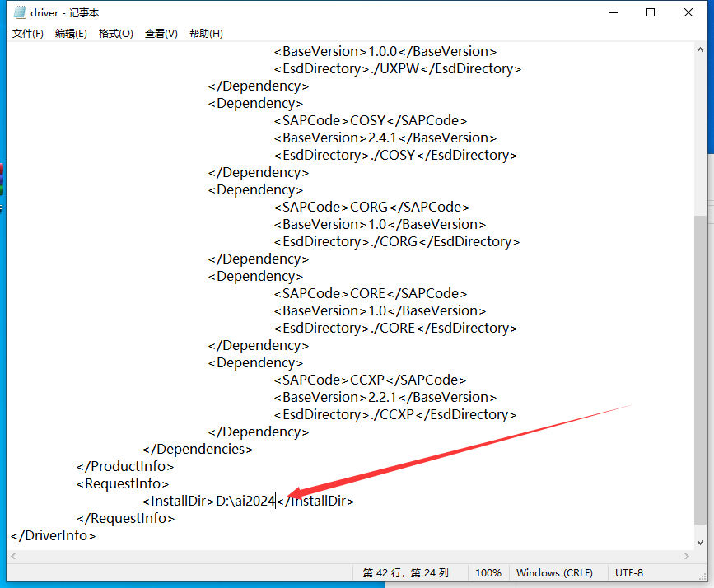Open the 查看(V) menu

(x=161, y=33)
